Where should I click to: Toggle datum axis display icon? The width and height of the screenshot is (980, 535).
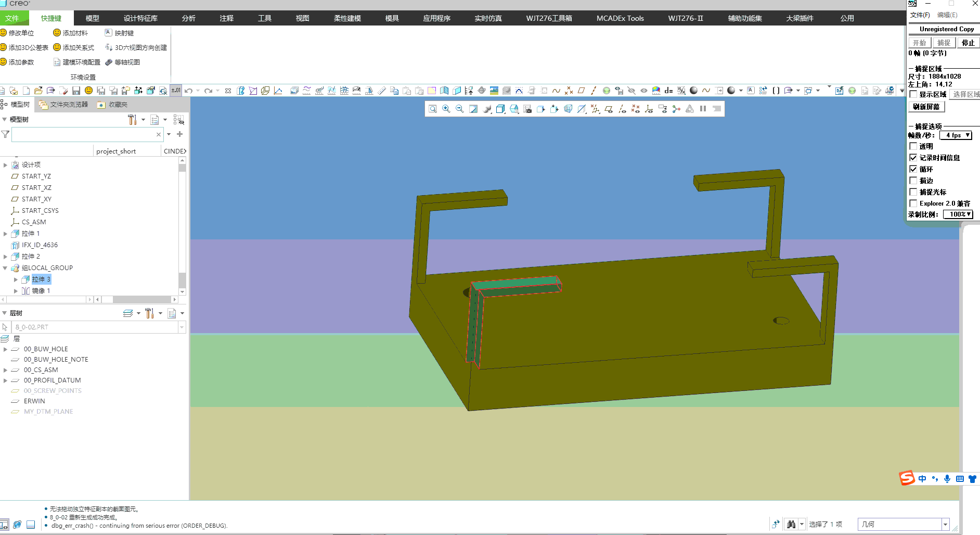click(622, 109)
